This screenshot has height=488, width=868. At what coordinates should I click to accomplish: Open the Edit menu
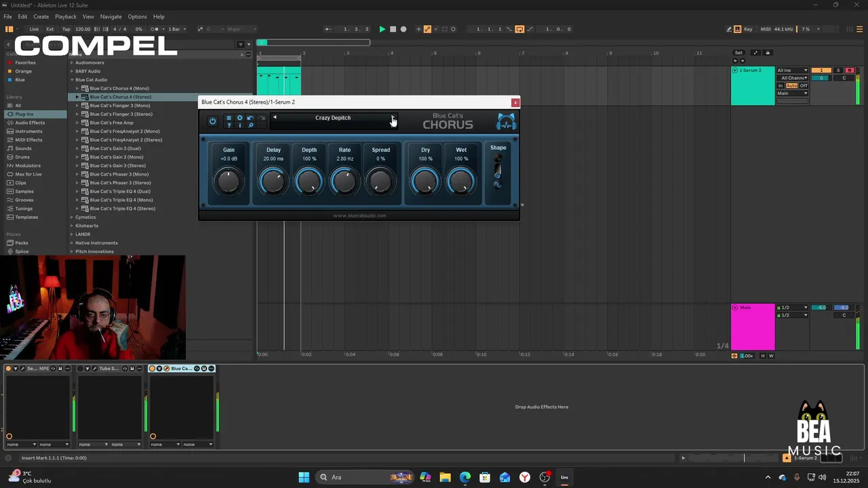[22, 16]
